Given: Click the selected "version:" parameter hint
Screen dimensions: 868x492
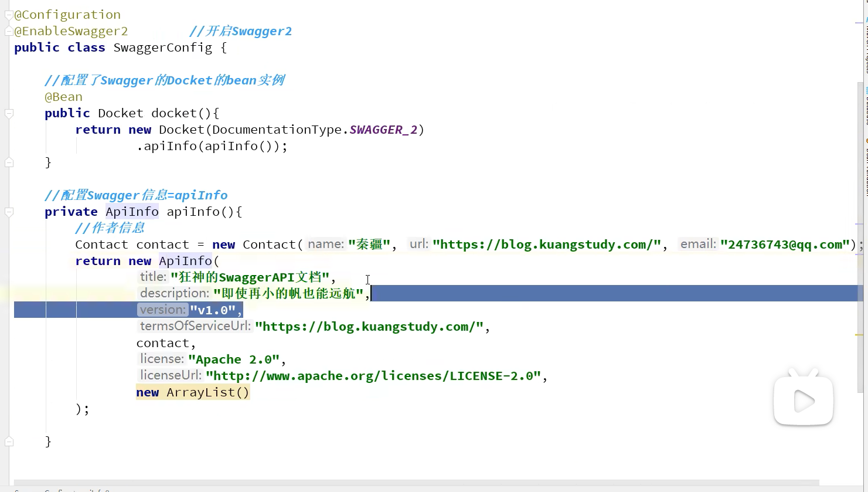Looking at the screenshot, I should click(163, 310).
